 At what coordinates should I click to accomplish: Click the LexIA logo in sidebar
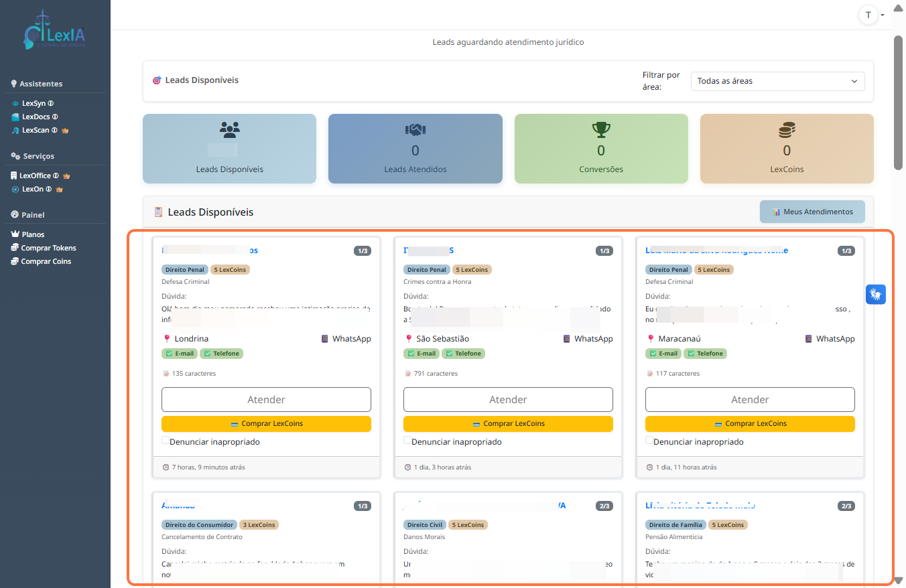(x=54, y=31)
